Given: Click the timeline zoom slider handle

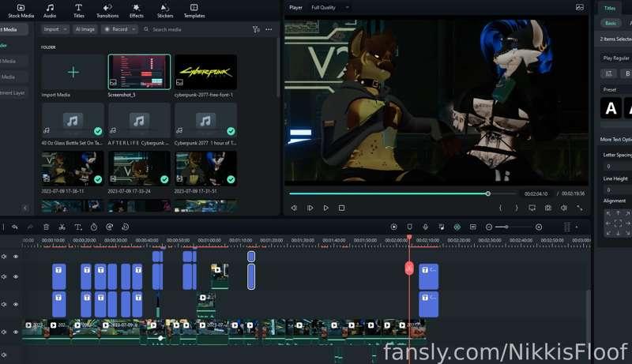Looking at the screenshot, I should point(506,227).
